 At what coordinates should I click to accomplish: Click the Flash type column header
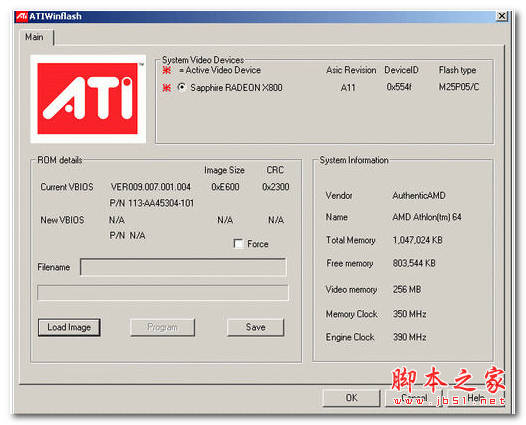tap(457, 70)
